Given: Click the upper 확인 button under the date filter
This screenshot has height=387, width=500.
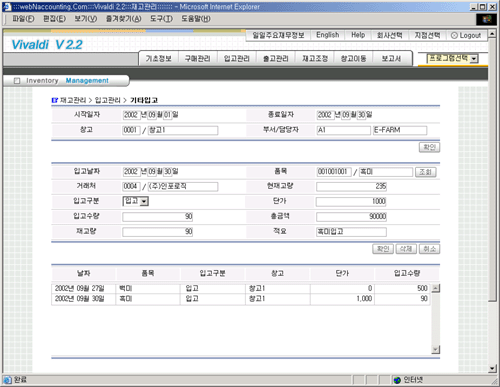Looking at the screenshot, I should pos(429,147).
